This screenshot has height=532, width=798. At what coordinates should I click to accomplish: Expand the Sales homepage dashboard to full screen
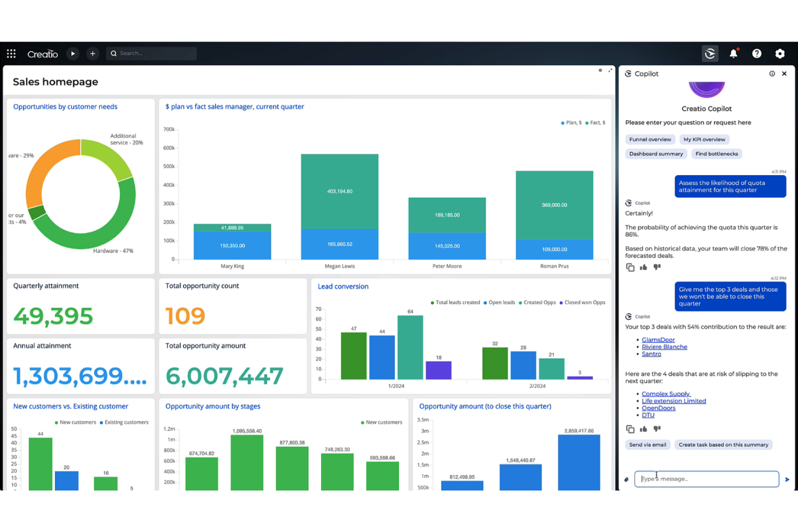610,70
